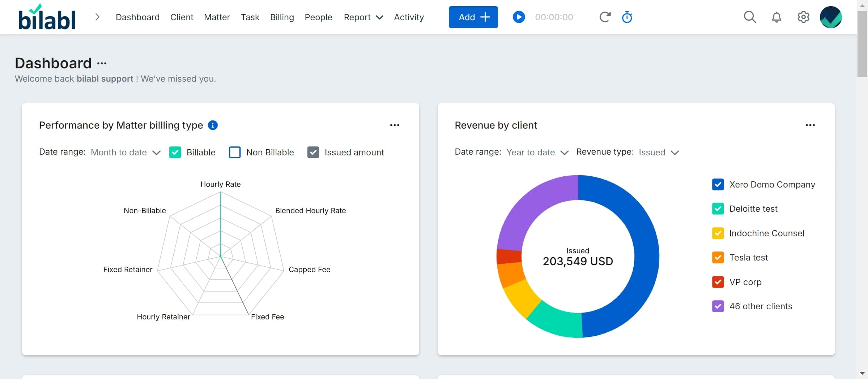Click the Add button
Viewport: 868px width, 379px height.
[473, 17]
